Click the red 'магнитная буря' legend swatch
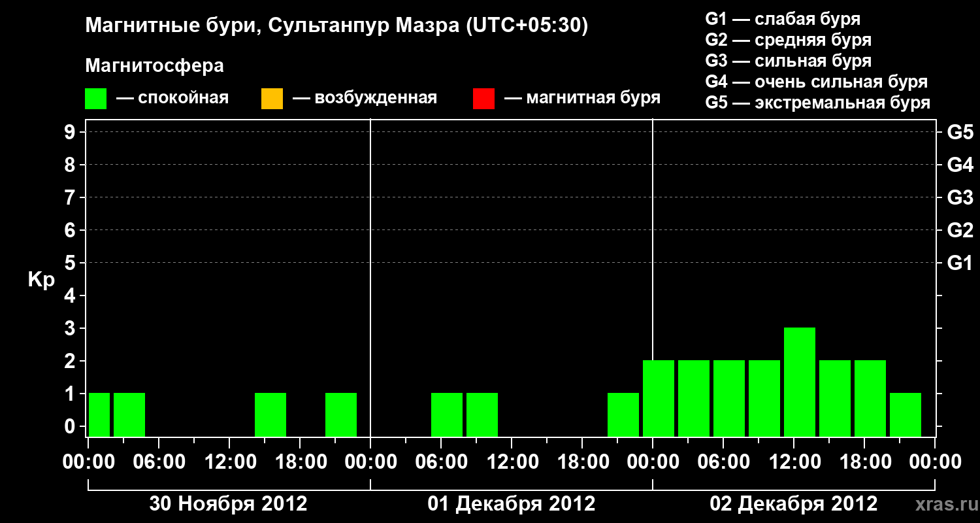 [483, 99]
